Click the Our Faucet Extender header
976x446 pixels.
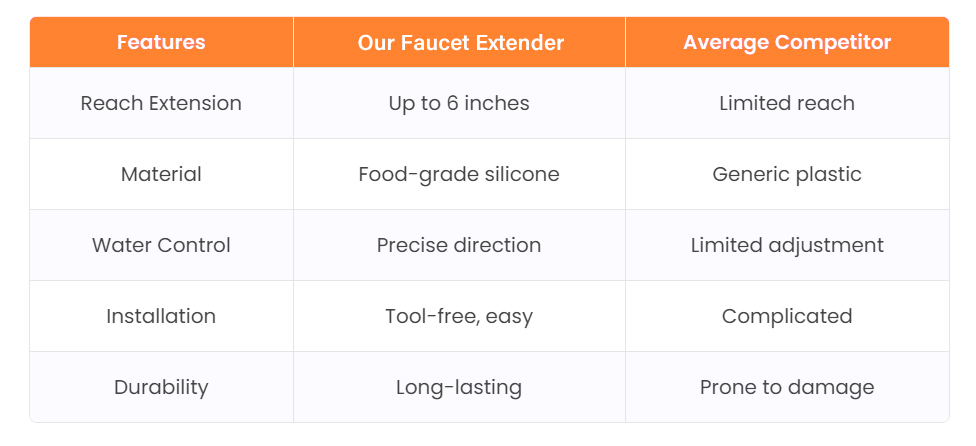click(460, 43)
